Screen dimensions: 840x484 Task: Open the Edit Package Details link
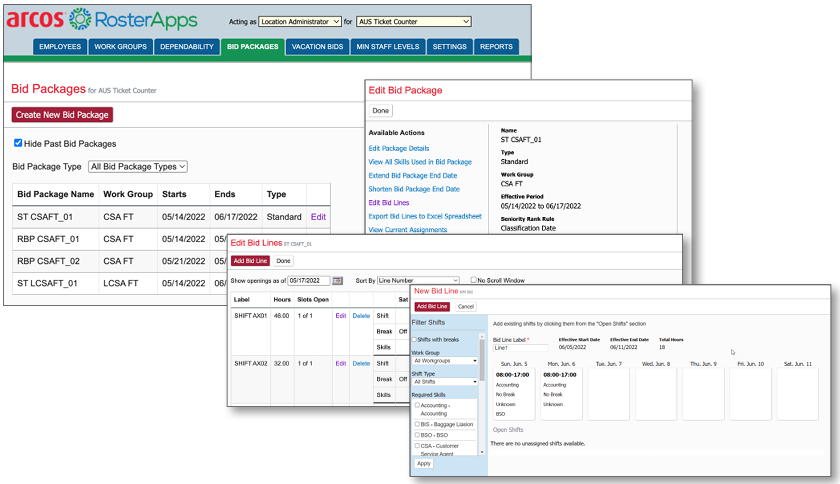click(x=399, y=148)
